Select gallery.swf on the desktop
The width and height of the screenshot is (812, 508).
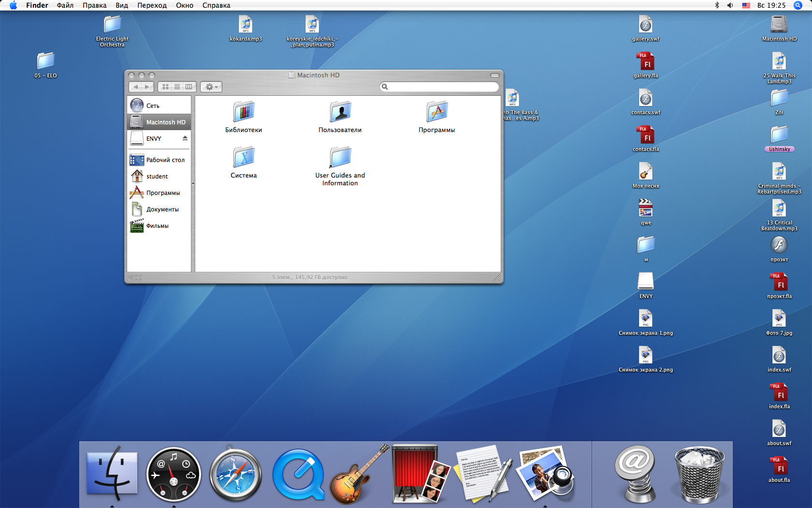646,29
